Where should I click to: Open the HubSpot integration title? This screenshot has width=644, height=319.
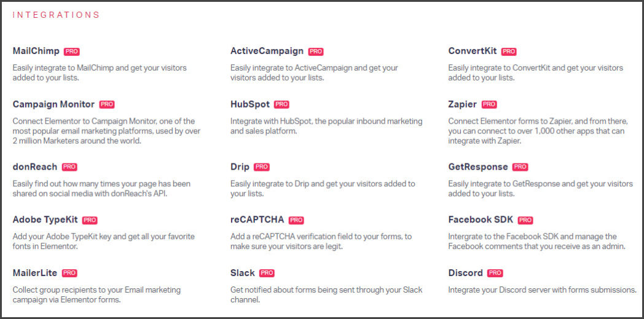250,104
